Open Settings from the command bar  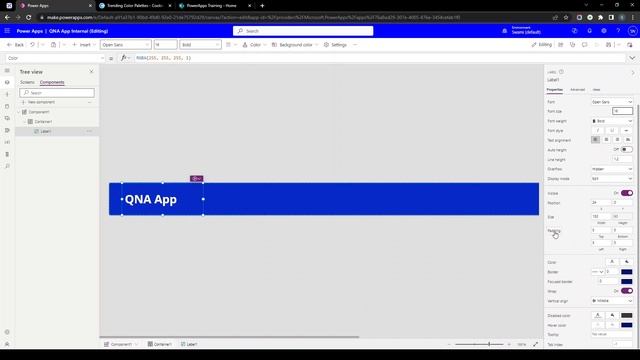coord(335,45)
